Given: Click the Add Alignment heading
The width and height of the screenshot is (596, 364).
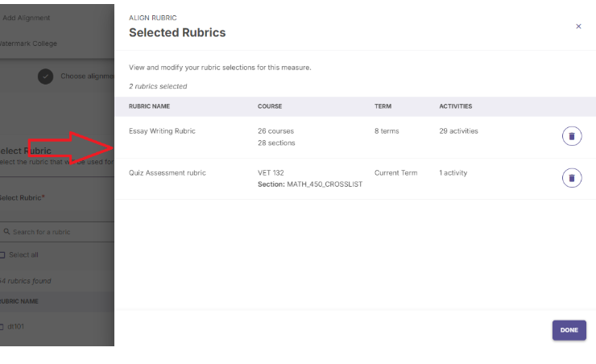Looking at the screenshot, I should tap(27, 18).
